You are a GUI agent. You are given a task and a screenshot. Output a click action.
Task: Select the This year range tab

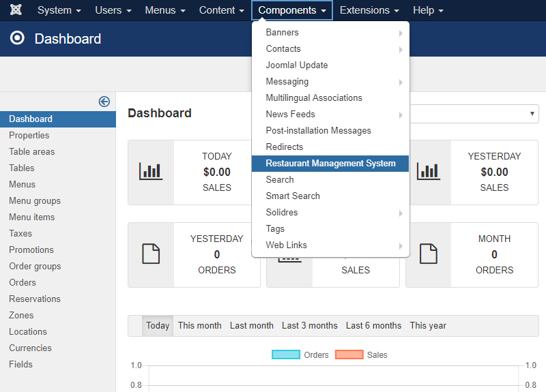(x=428, y=326)
